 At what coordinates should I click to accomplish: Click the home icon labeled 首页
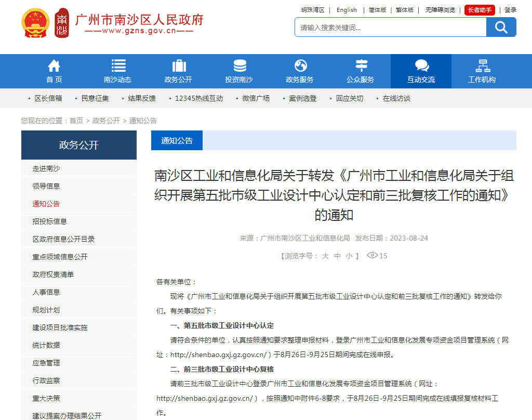click(54, 66)
